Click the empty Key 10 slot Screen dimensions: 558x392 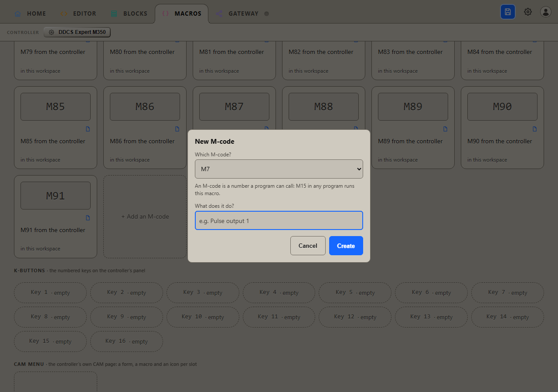click(203, 317)
